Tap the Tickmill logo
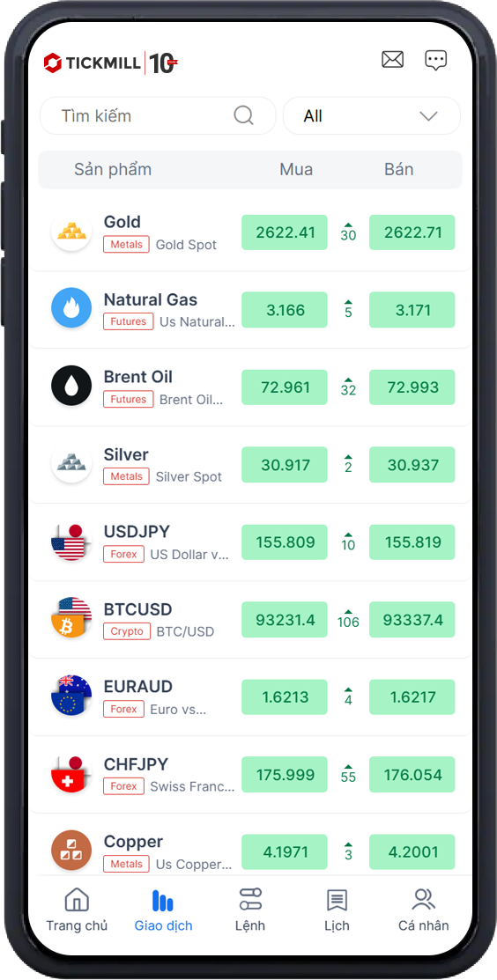The image size is (497, 980). [x=111, y=63]
